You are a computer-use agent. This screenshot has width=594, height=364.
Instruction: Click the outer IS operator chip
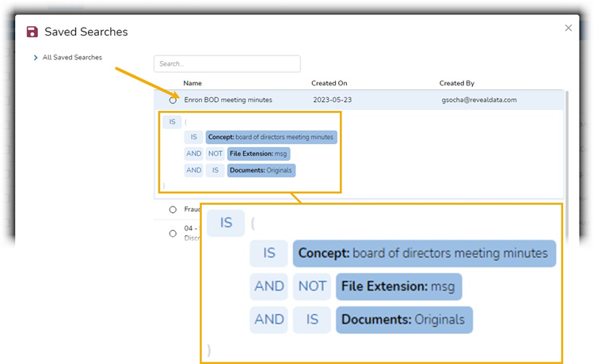pyautogui.click(x=172, y=122)
